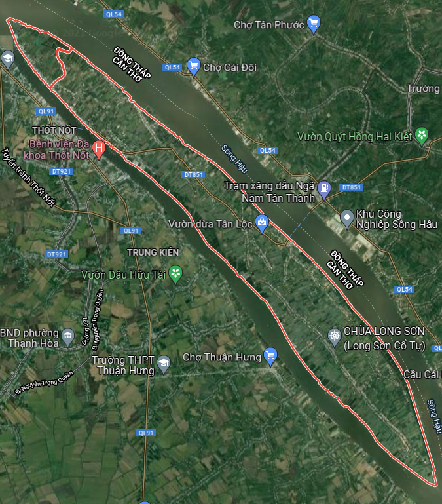Select the Trạm xăng dầu gas station pin

[324, 189]
